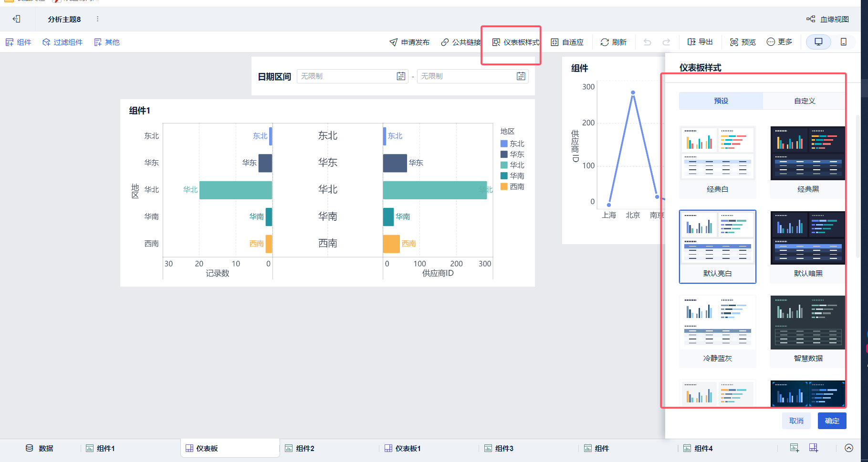This screenshot has width=868, height=462.
Task: Select the 经典黑 theme thumbnail
Action: coord(807,154)
